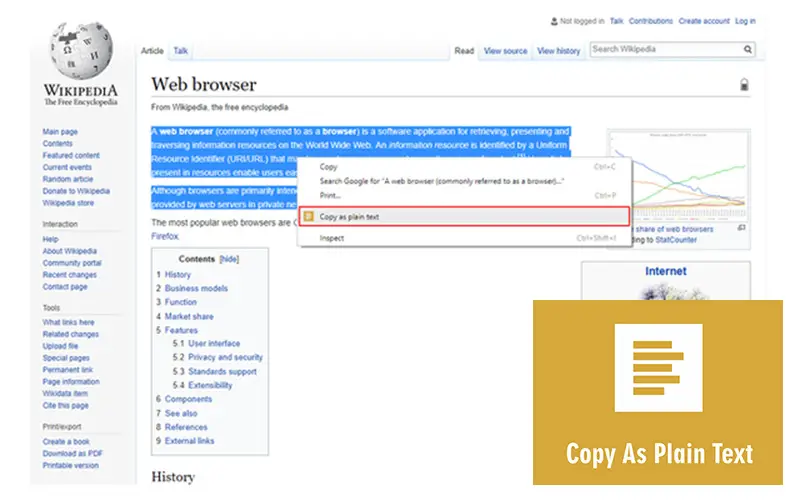
Task: Select Copy in the context menu
Action: click(x=329, y=167)
